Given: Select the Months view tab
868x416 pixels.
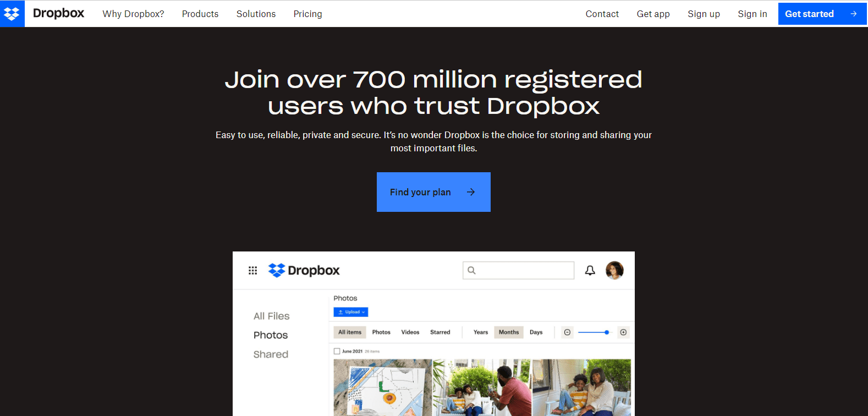Looking at the screenshot, I should [509, 332].
